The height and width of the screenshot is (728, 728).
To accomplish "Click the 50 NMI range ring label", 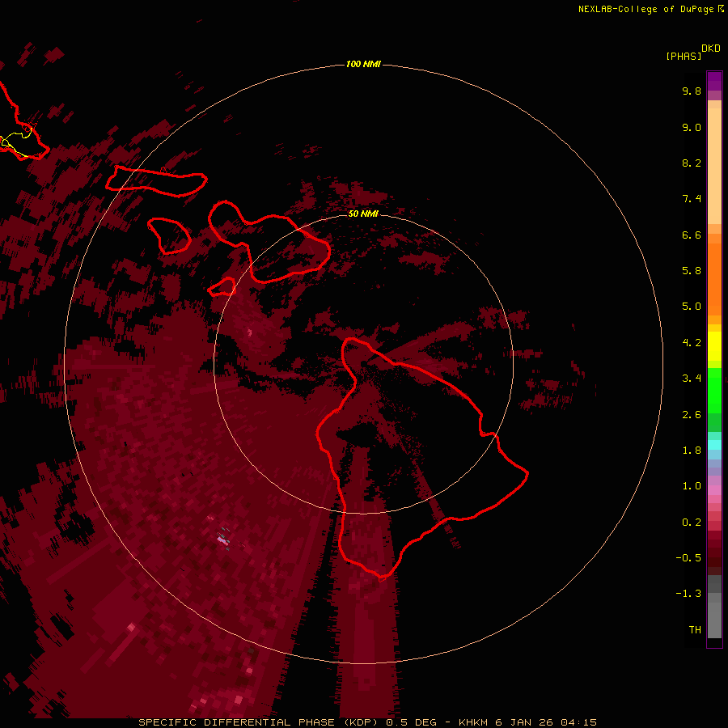I will tap(363, 214).
